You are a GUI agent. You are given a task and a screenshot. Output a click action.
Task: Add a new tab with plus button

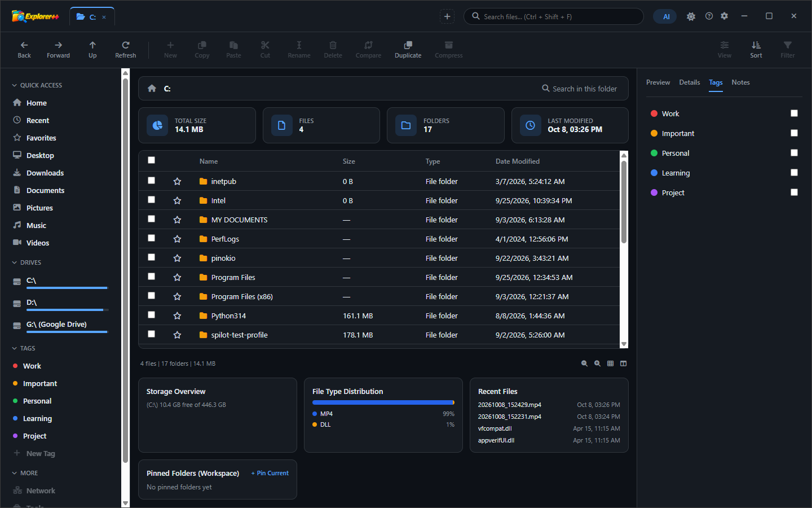(447, 16)
